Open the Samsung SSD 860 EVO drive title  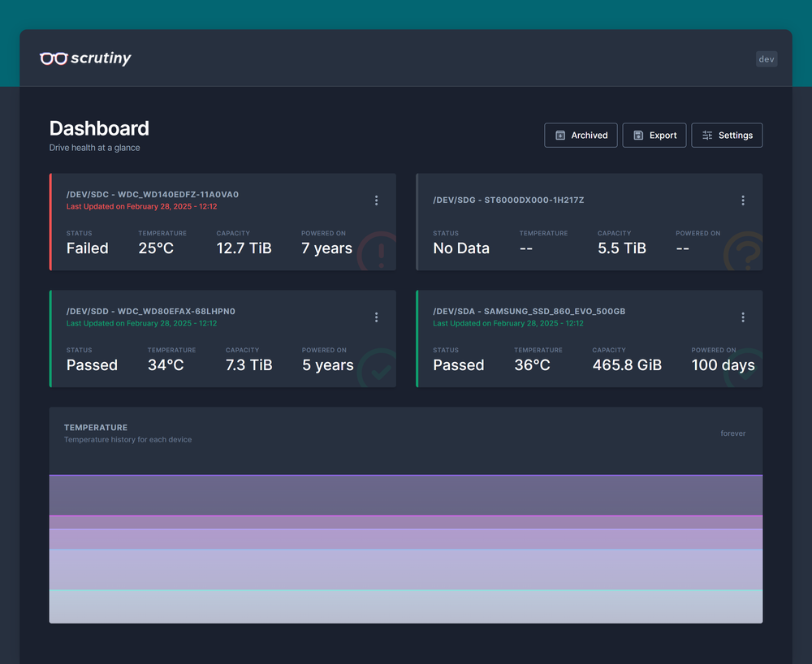529,312
